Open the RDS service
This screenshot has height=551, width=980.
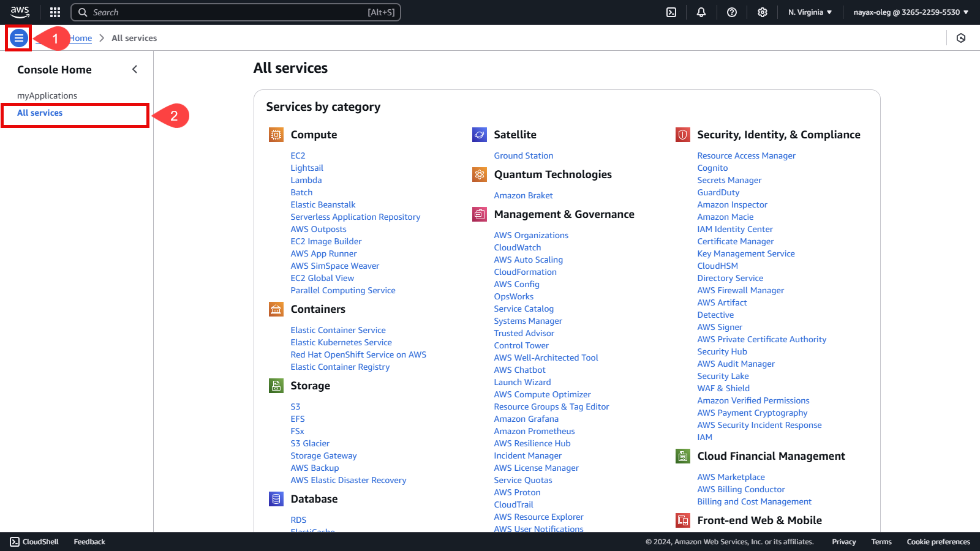298,520
